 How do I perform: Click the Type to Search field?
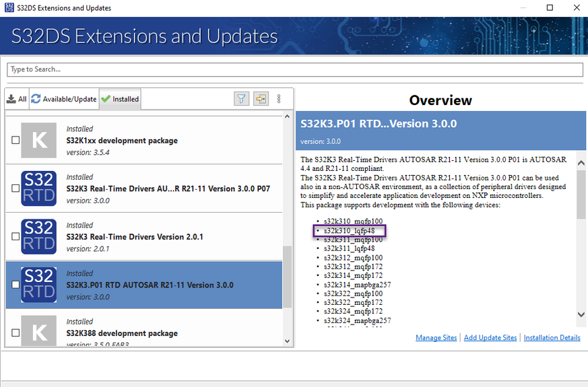[x=294, y=69]
